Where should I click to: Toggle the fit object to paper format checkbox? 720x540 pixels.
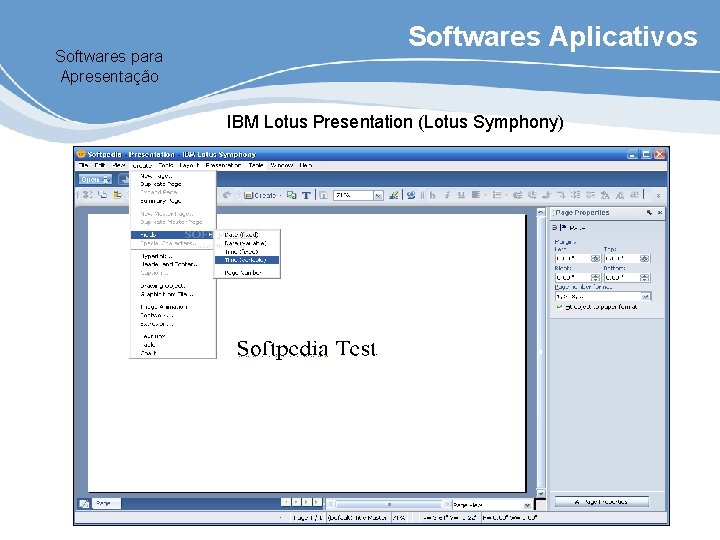(559, 307)
